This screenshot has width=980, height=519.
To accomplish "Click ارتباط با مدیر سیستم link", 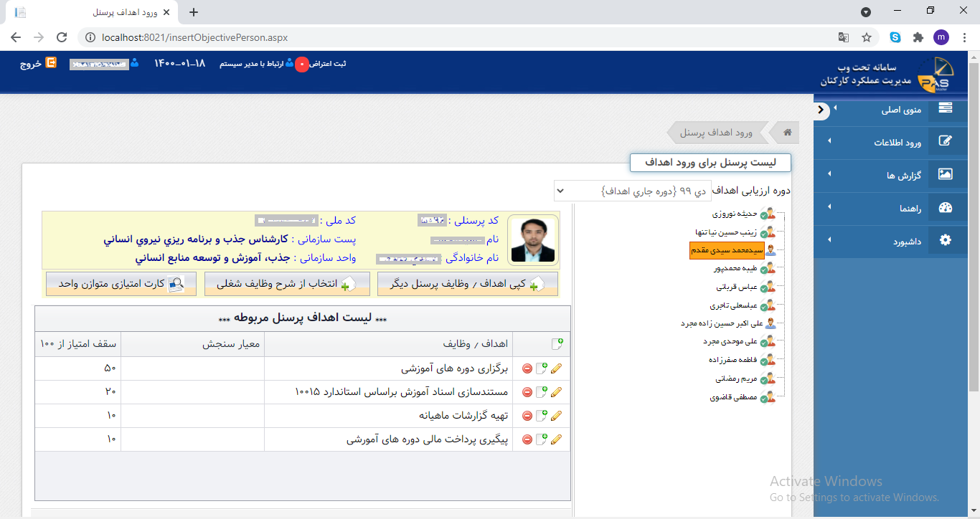I will click(x=250, y=64).
